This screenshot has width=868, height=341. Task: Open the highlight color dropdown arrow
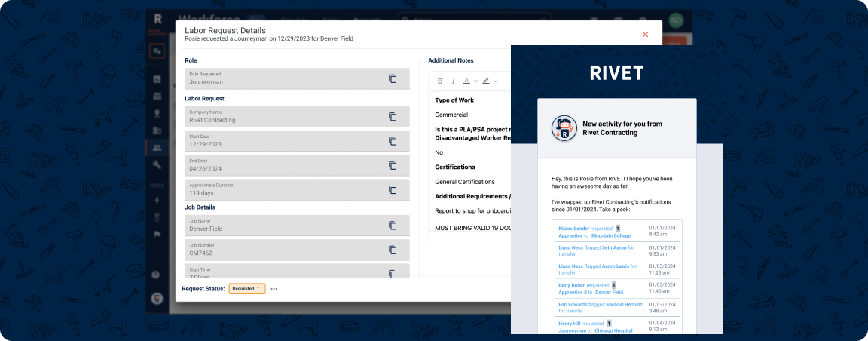coord(495,81)
